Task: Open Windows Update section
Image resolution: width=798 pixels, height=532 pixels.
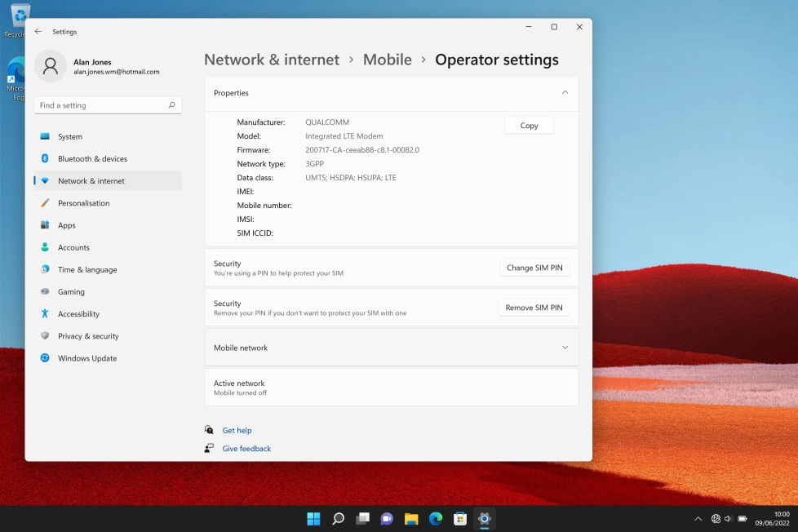Action: pos(86,358)
